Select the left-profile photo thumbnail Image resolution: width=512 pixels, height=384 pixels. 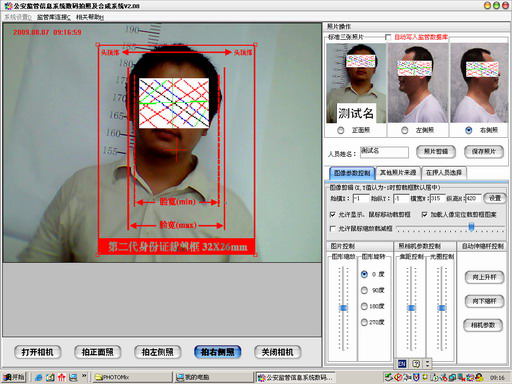(x=418, y=83)
